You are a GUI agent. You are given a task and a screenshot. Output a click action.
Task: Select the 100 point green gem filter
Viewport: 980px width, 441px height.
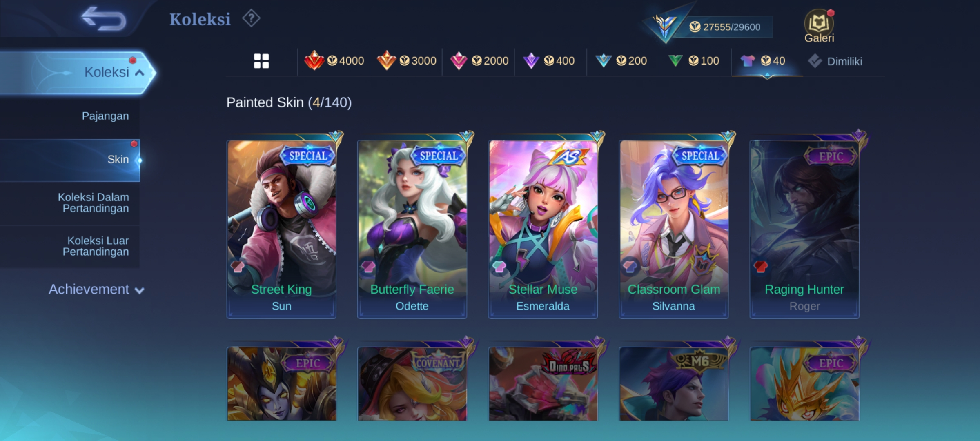coord(693,61)
